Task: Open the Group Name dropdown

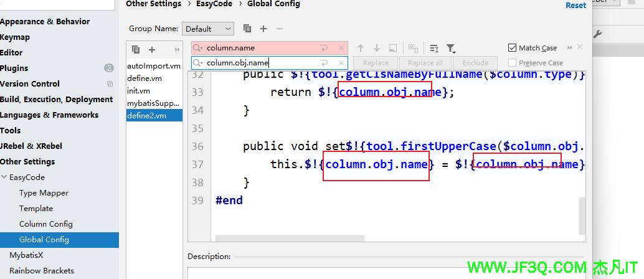Action: click(208, 29)
